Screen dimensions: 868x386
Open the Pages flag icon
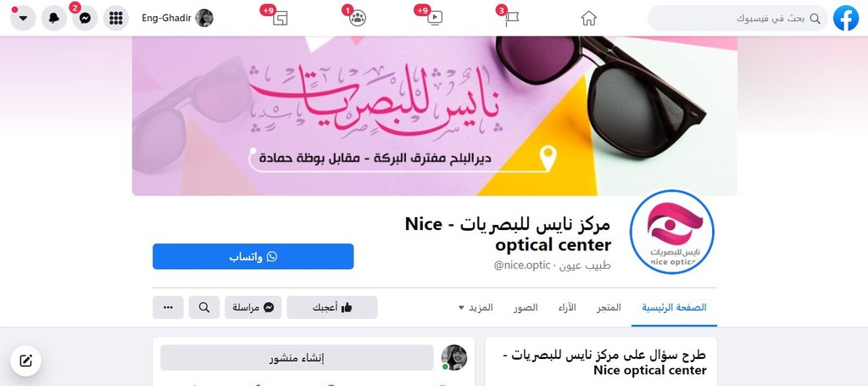click(x=511, y=19)
